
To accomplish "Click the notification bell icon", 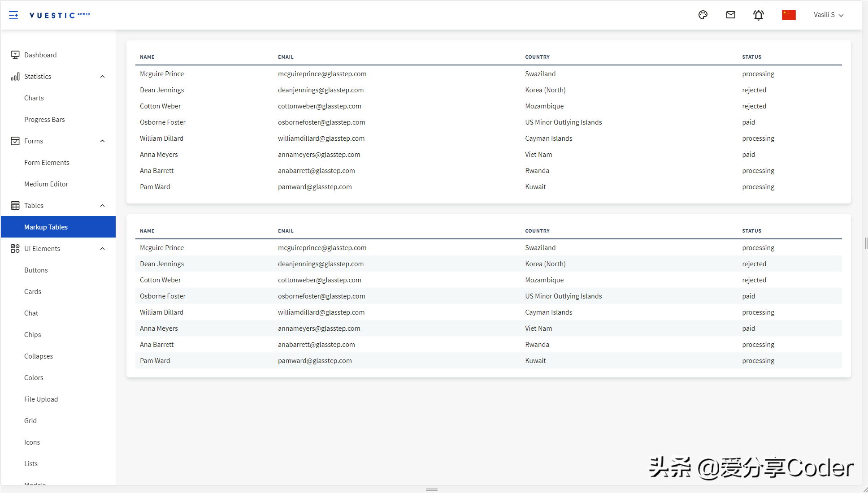I will (759, 14).
